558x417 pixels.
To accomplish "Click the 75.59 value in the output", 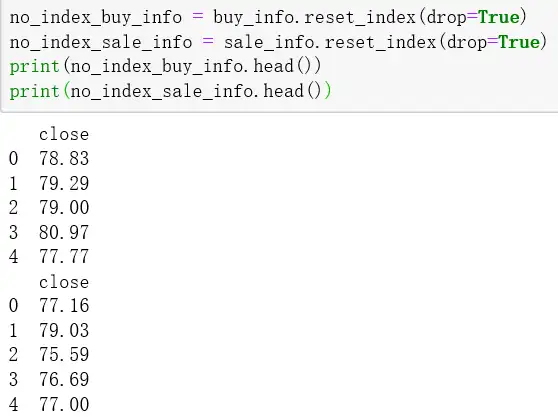I will pos(64,355).
